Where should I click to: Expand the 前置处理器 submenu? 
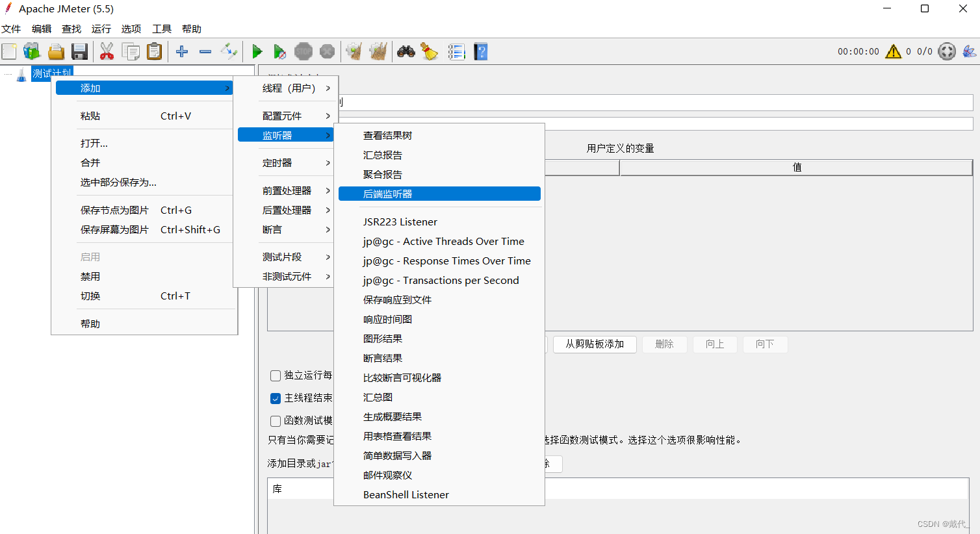pyautogui.click(x=285, y=190)
